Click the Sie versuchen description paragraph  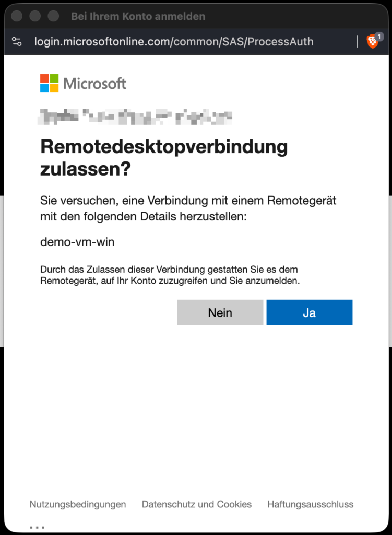[x=188, y=208]
